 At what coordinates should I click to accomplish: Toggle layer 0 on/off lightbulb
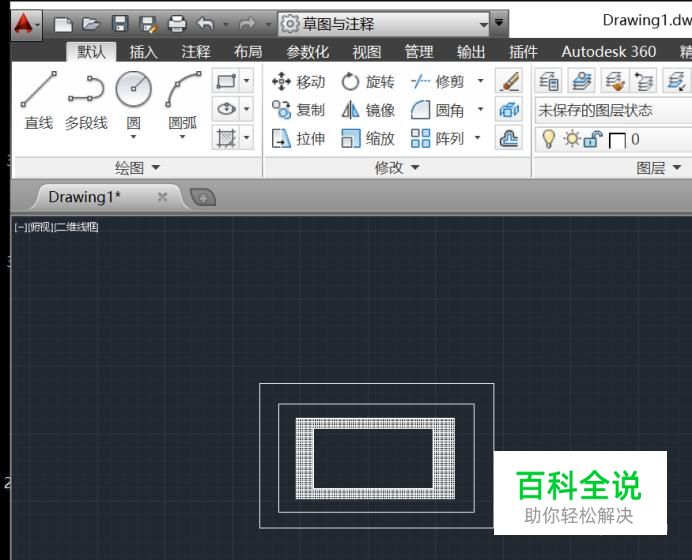coord(549,139)
